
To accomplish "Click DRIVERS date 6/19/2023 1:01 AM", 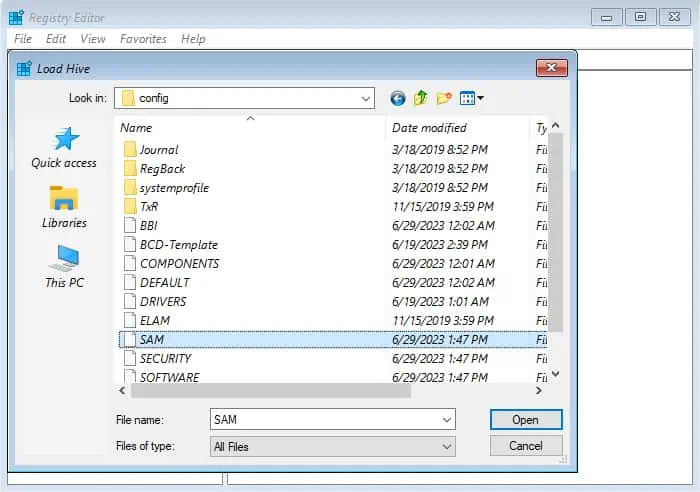I will click(x=440, y=302).
